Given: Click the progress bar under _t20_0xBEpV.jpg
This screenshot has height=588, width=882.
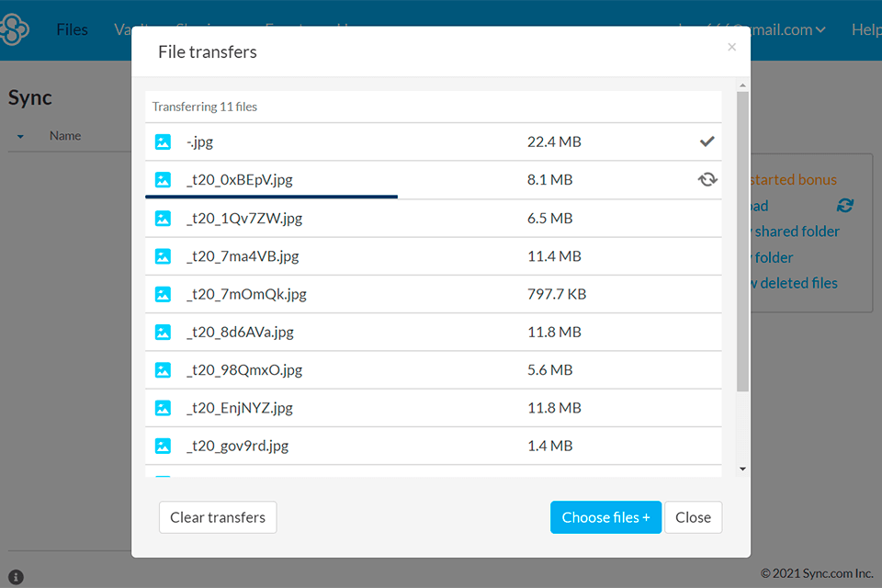Looking at the screenshot, I should click(271, 197).
